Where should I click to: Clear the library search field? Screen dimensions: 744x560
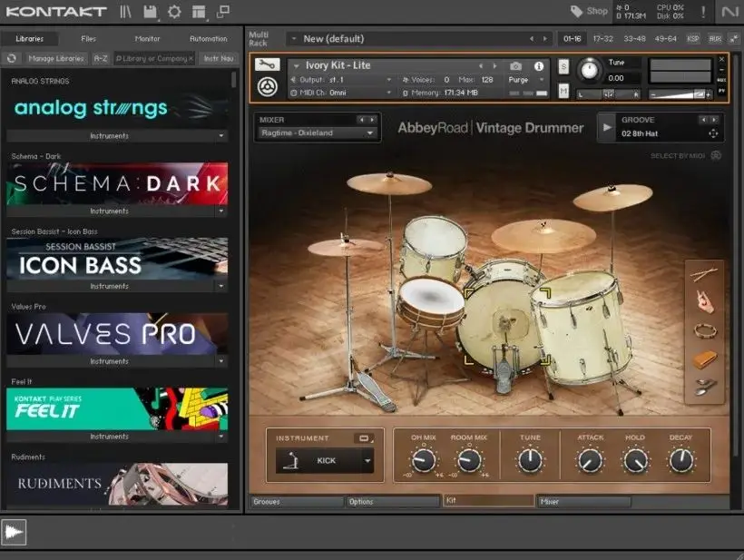point(191,58)
